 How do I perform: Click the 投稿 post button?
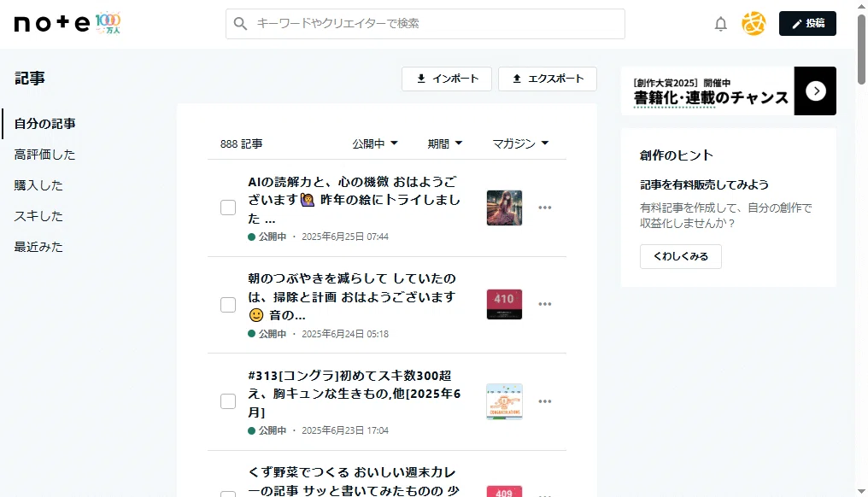[x=807, y=23]
